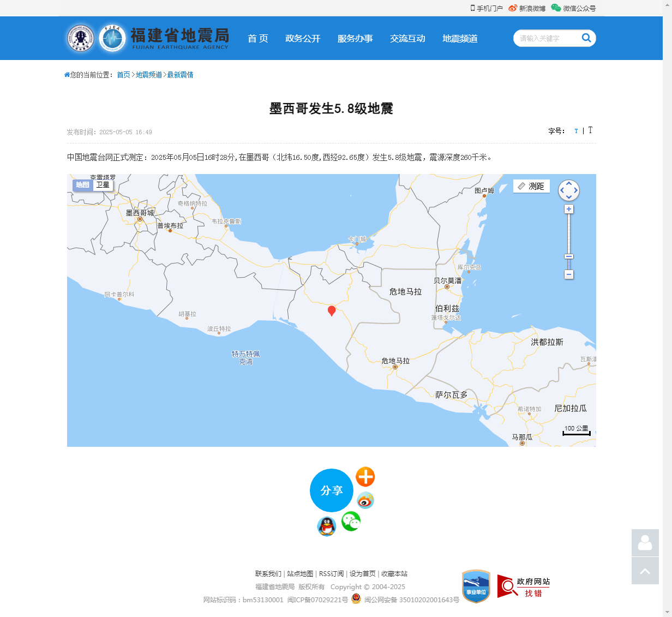Open government website error-report icon

coord(523,586)
